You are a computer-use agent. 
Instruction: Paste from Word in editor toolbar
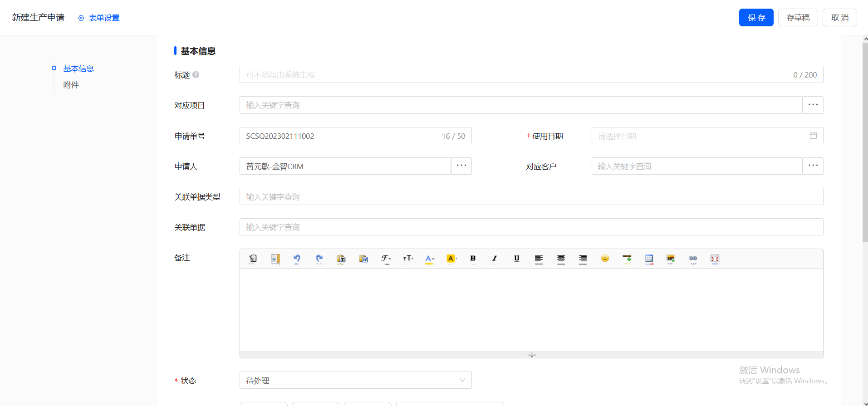[363, 259]
